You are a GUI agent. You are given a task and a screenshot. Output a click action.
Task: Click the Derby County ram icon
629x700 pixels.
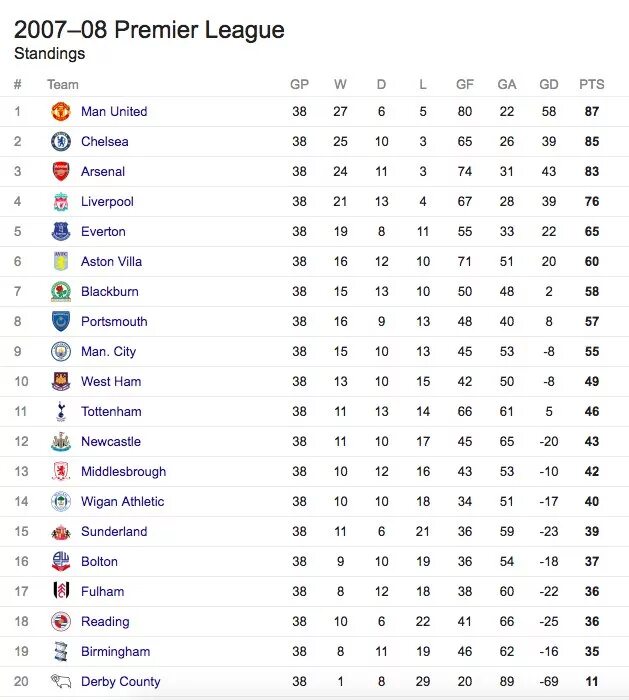[61, 681]
